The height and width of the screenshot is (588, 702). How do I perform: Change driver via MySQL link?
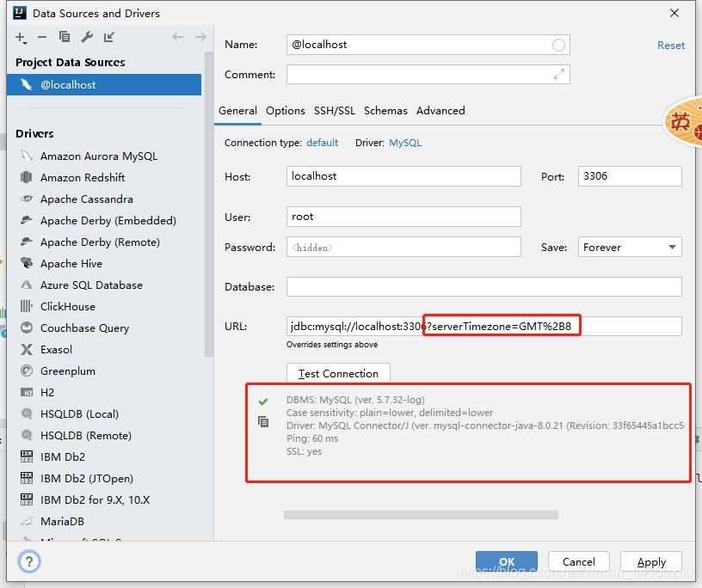(405, 143)
